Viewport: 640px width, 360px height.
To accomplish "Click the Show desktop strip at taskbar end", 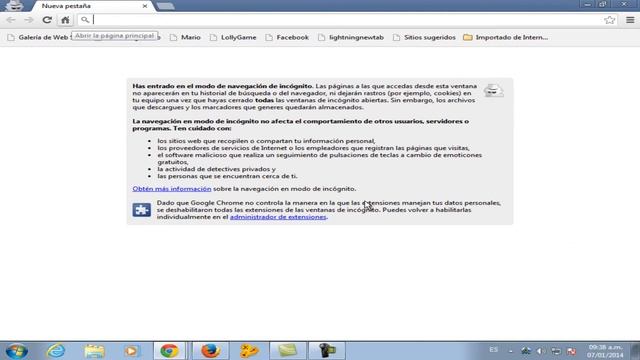I will [x=636, y=351].
